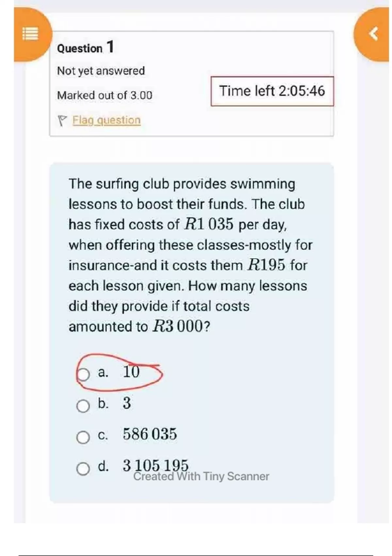This screenshot has width=392, height=556.
Task: Click the Flag question link
Action: pos(106,120)
